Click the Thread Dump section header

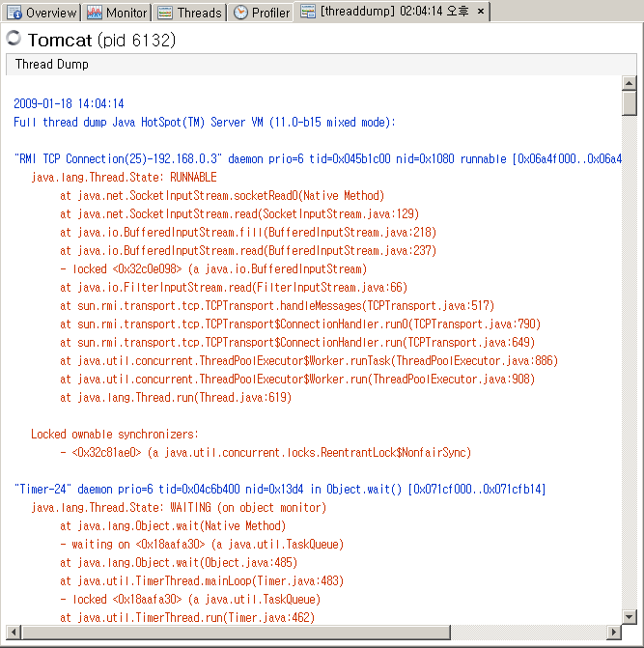[x=321, y=65]
